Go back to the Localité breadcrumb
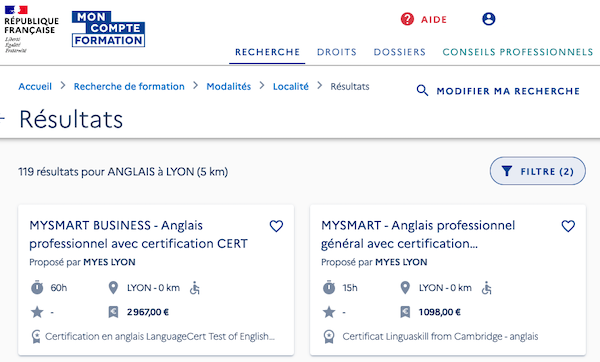Image resolution: width=600 pixels, height=362 pixels. (x=290, y=86)
